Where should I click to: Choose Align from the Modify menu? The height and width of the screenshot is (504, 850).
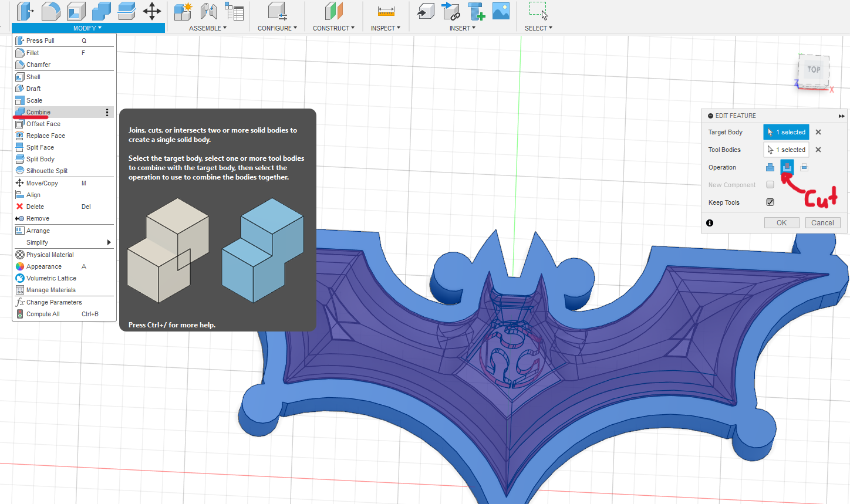64,195
